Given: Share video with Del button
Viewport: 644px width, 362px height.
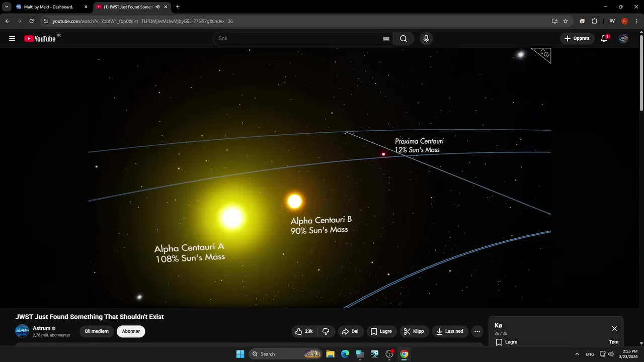Looking at the screenshot, I should [x=350, y=331].
